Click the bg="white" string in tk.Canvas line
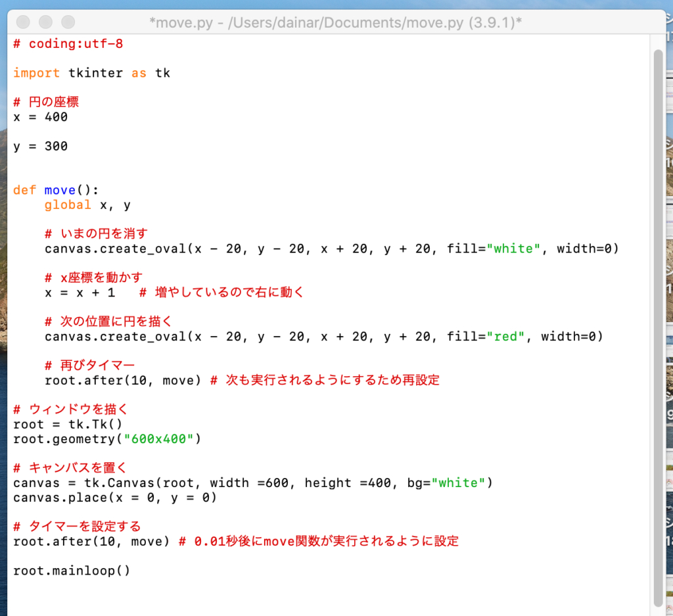673x616 pixels. coord(458,483)
